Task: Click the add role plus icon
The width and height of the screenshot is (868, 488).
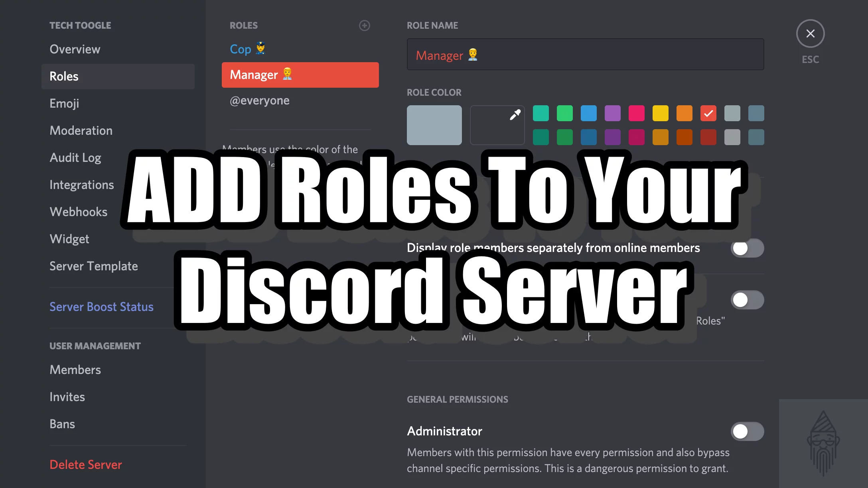Action: pos(364,24)
